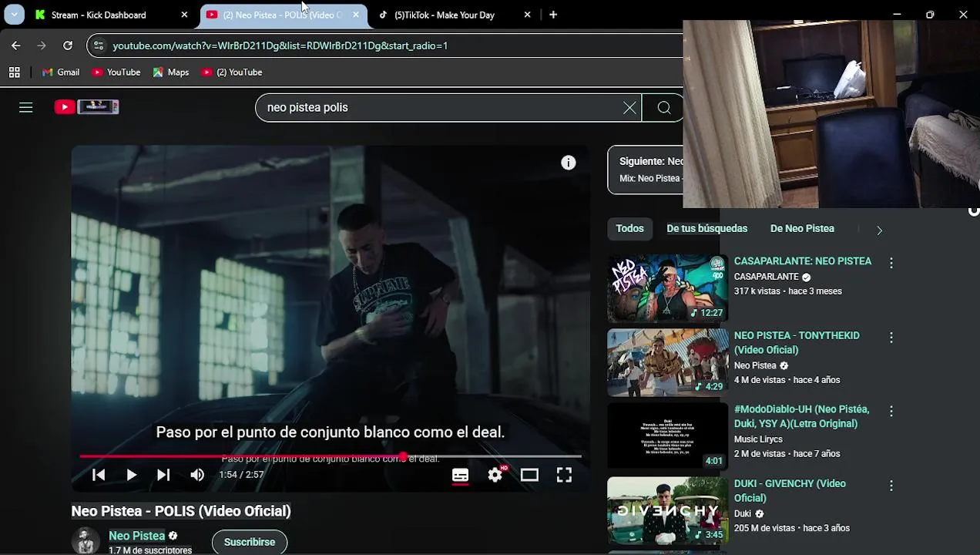This screenshot has width=980, height=555.
Task: Minimize the browser window
Action: [897, 15]
